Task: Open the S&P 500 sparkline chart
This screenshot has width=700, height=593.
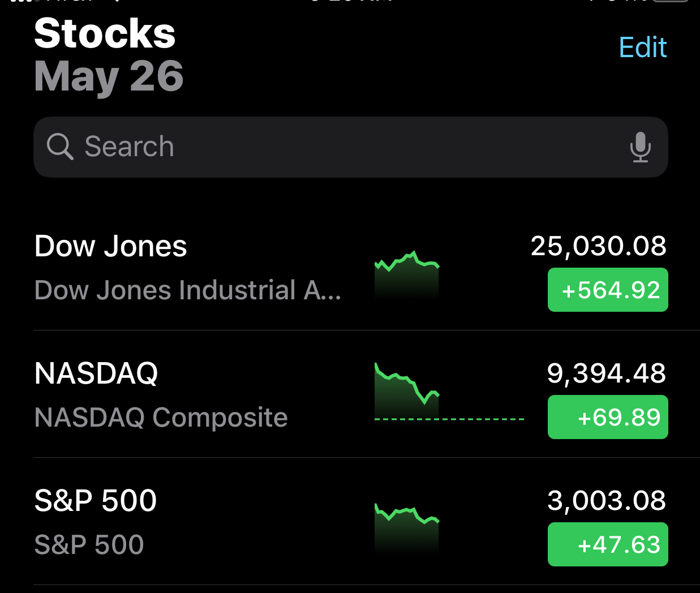Action: (407, 526)
